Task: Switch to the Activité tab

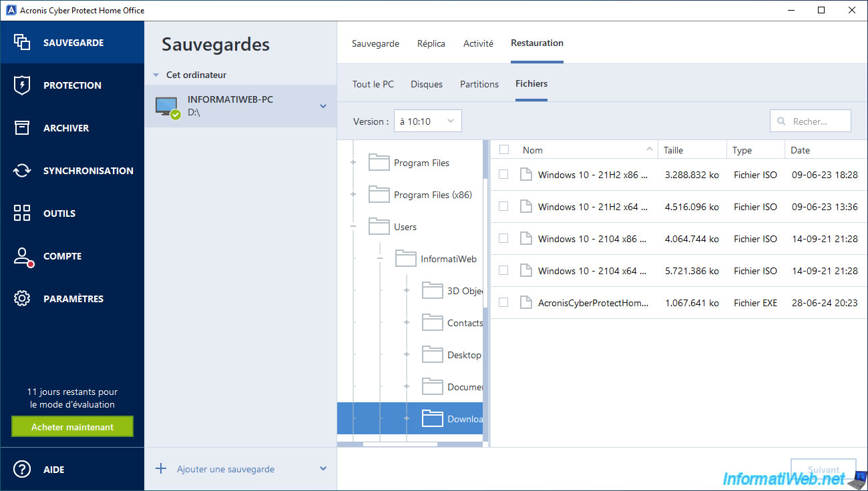Action: [479, 43]
